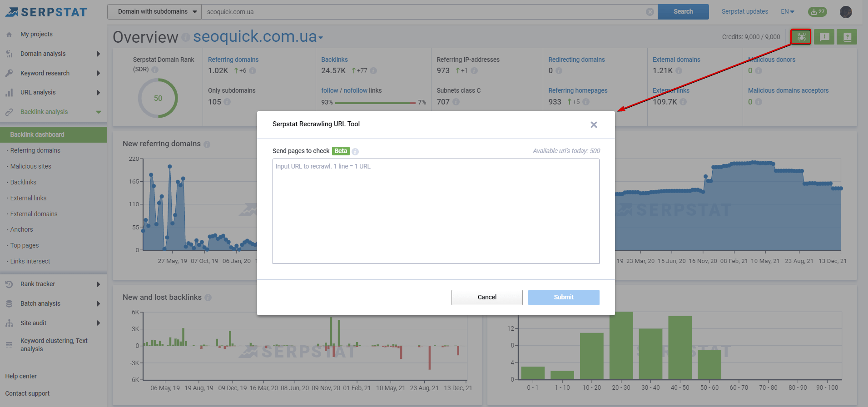
Task: Open the Contact support link
Action: [x=27, y=394]
